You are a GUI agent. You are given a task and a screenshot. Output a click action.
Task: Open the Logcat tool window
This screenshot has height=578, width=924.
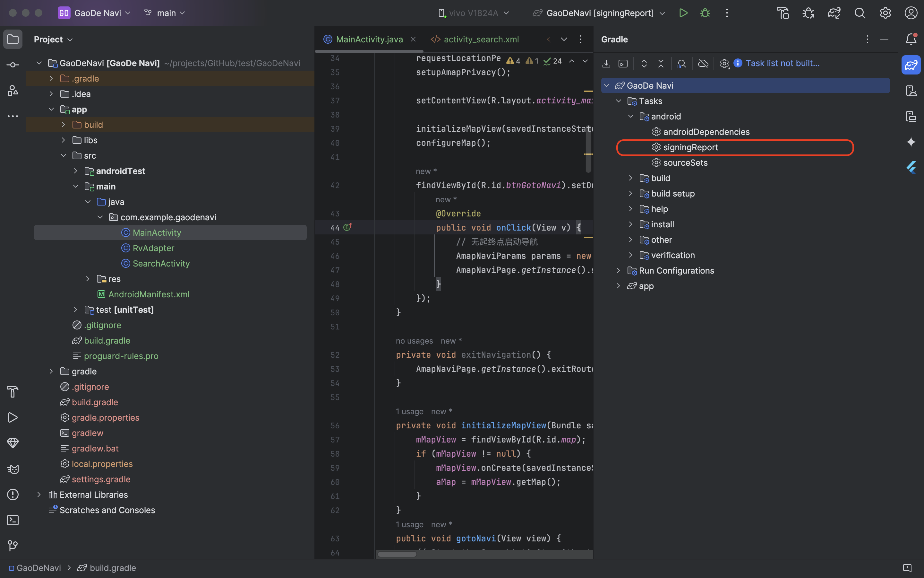click(13, 469)
